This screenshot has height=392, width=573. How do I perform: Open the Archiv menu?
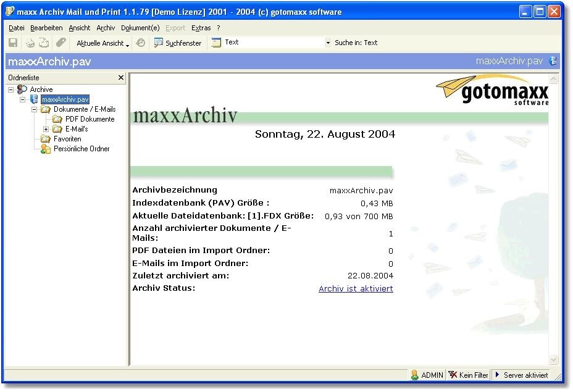pos(106,28)
